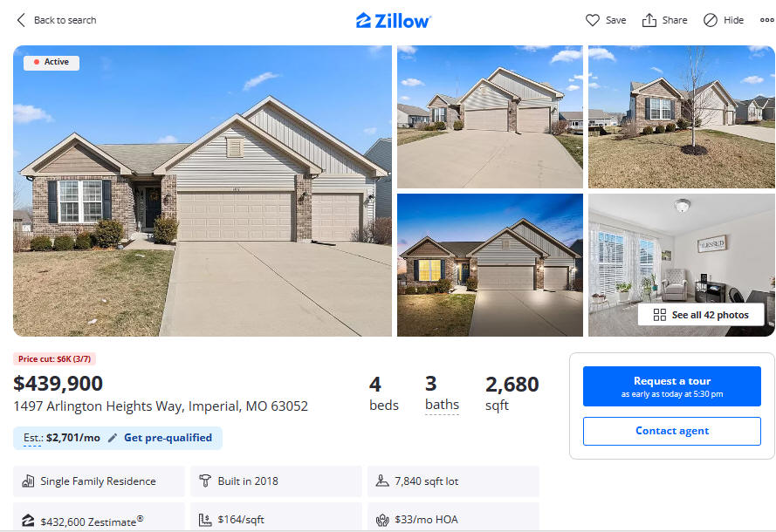Click the grid icon in See all photos
Viewport: 776px width, 532px height.
[x=660, y=315]
